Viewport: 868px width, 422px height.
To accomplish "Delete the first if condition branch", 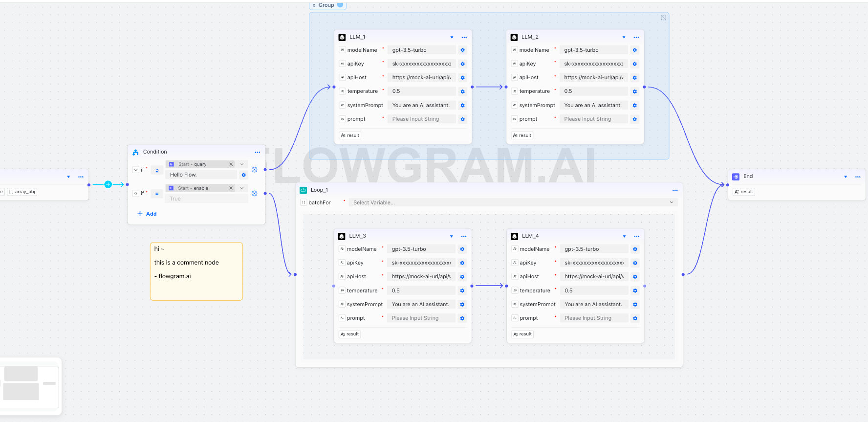I will [254, 170].
